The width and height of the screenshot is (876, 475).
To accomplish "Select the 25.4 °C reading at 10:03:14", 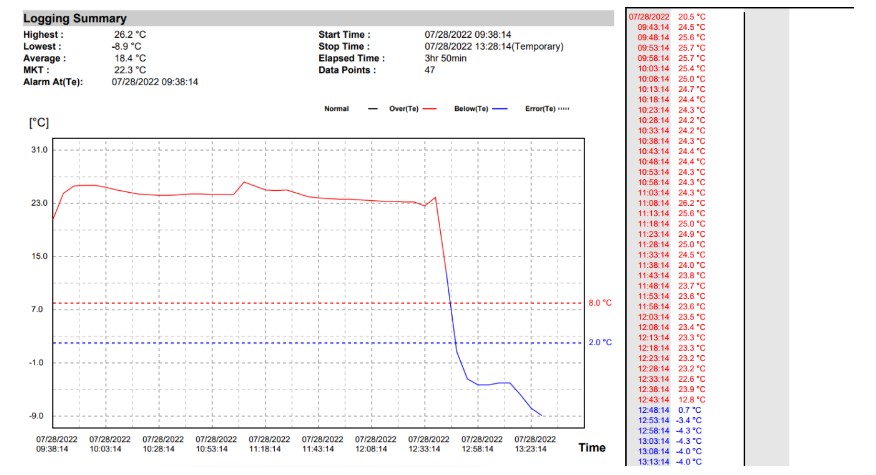I will pyautogui.click(x=692, y=68).
